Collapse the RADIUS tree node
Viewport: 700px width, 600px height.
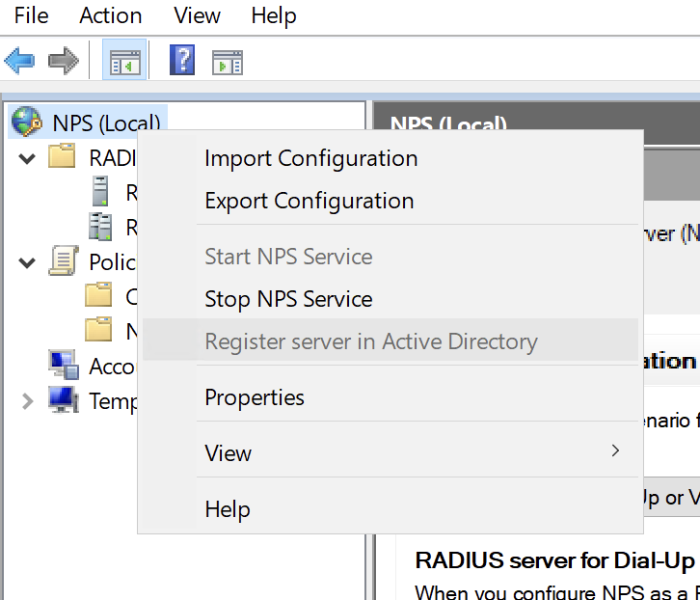coord(27,158)
